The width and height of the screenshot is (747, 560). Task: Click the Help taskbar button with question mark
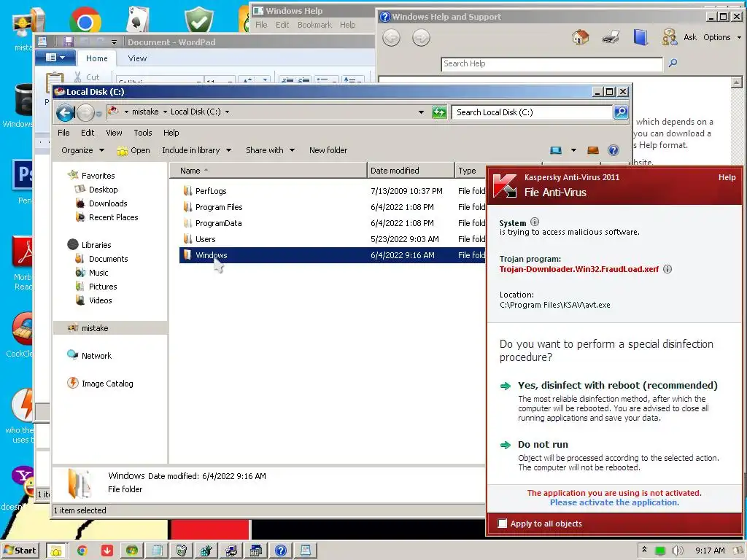point(281,551)
